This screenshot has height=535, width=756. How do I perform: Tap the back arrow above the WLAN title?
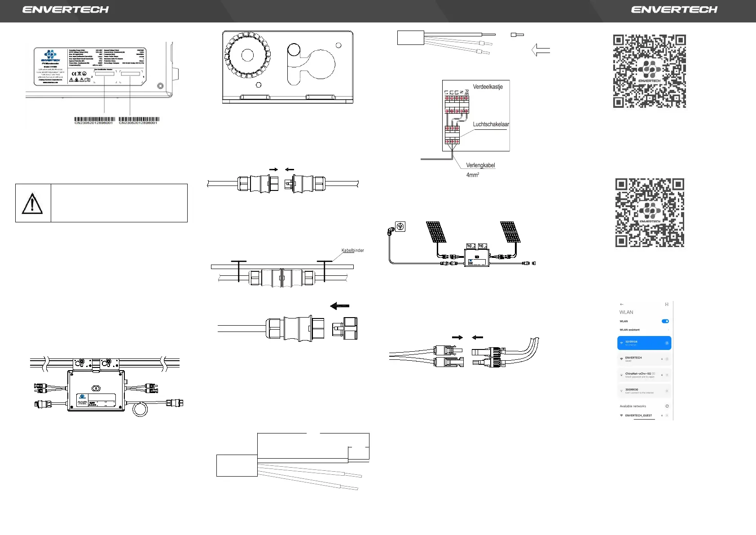(622, 305)
